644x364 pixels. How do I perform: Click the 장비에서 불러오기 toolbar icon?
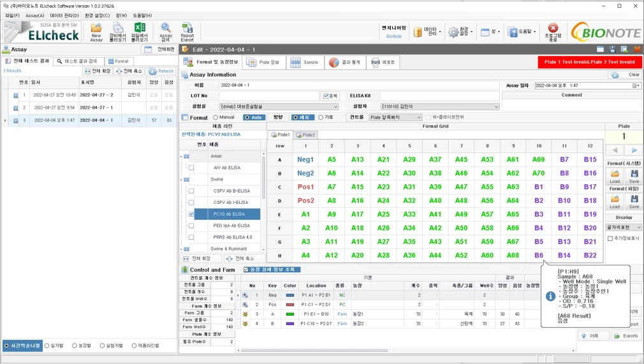click(x=117, y=32)
